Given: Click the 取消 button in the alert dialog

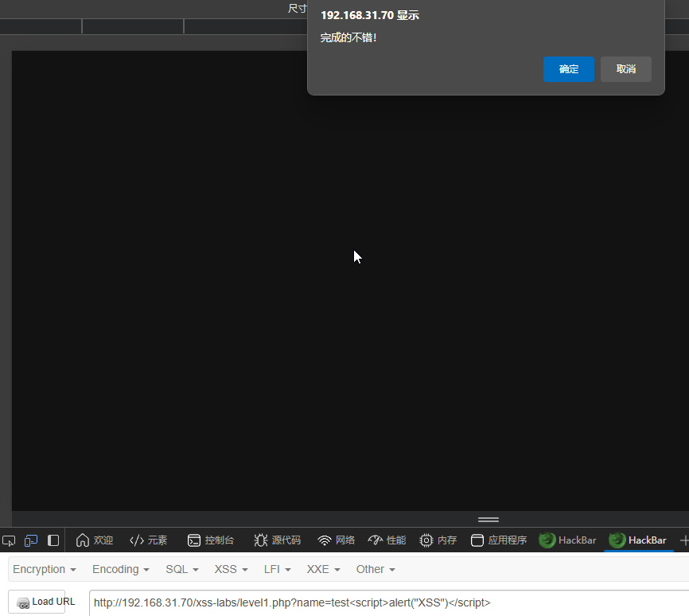Looking at the screenshot, I should pos(625,69).
